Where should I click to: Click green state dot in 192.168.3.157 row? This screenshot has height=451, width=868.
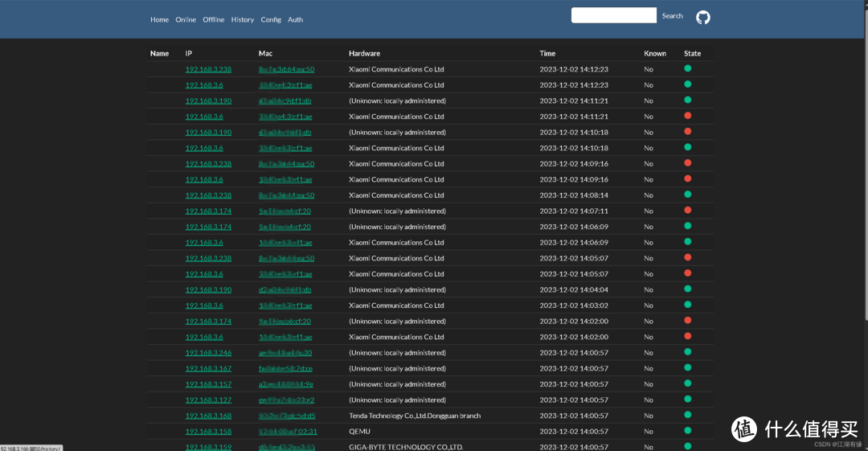[x=687, y=383]
